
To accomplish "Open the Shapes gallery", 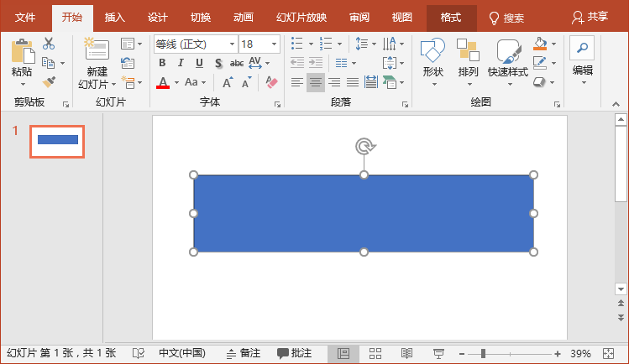I will point(432,60).
